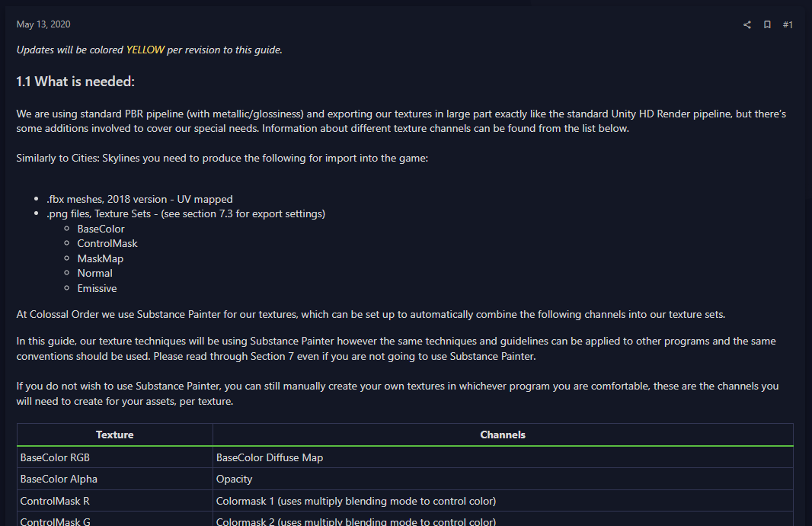Bookmark this post with the bookmark icon

point(767,25)
